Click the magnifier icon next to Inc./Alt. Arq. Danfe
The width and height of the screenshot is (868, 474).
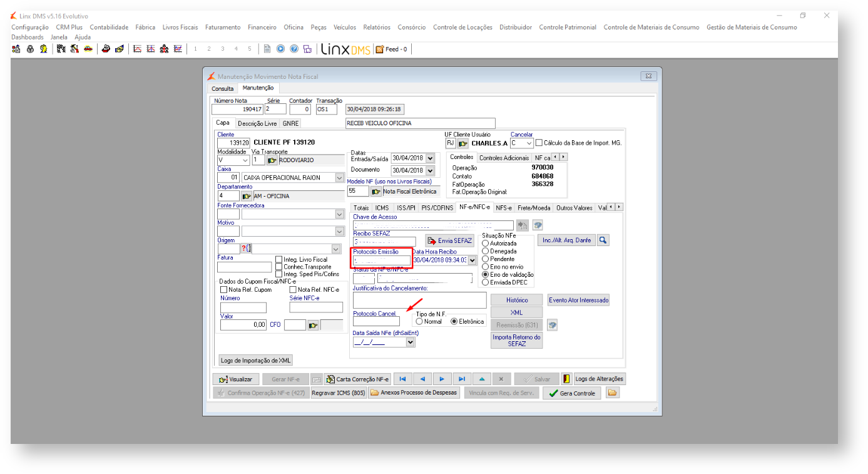[x=603, y=240]
